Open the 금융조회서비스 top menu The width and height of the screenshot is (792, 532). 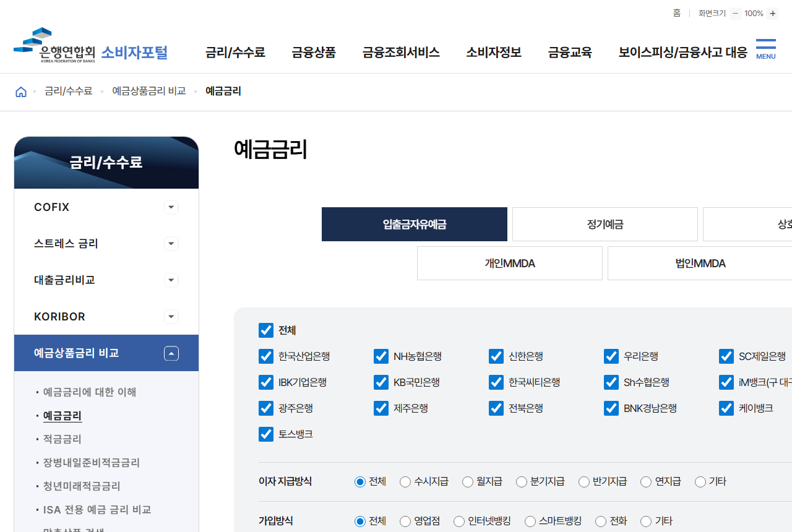[x=401, y=53]
